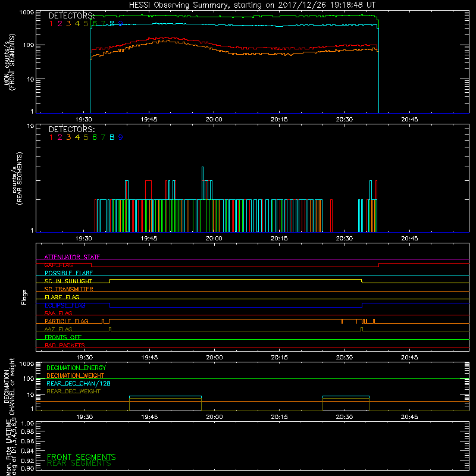This screenshot has height=476, width=476.
Task: Click the 0.98 livetime axis value
Action: click(x=27, y=431)
